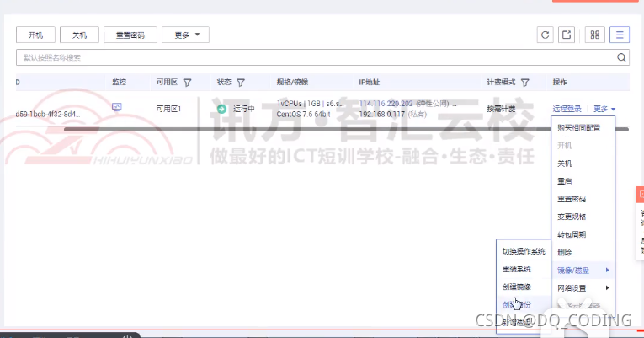Click the export list icon

pyautogui.click(x=567, y=35)
